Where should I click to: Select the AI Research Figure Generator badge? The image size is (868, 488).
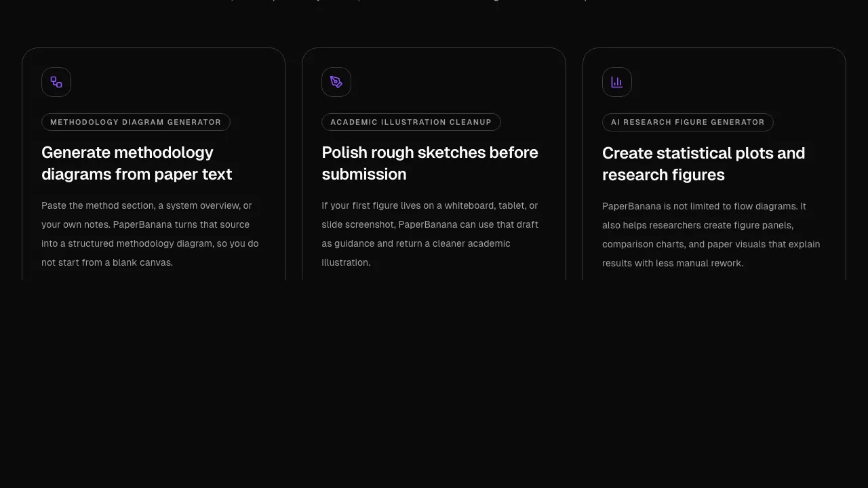[688, 122]
